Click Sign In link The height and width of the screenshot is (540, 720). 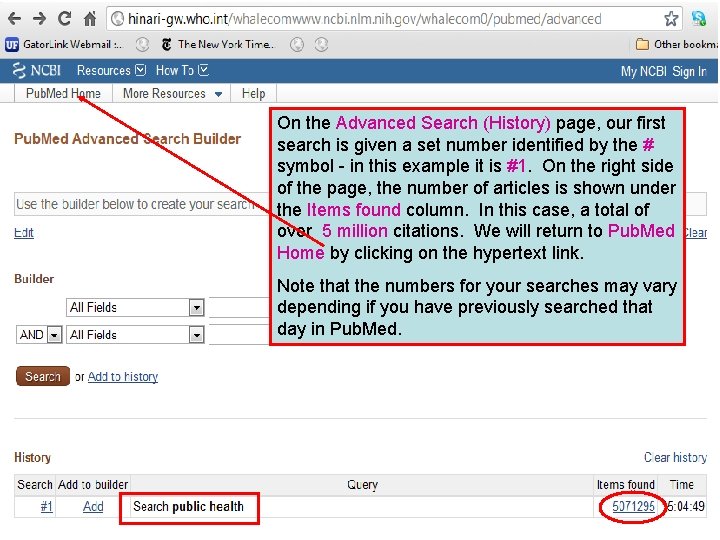pyautogui.click(x=689, y=72)
